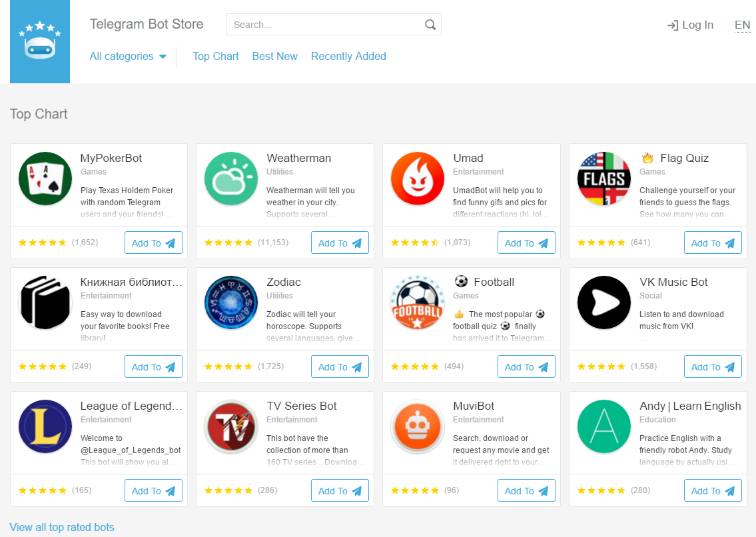Click the Games category under Flag Quiz
Screen dimensions: 756x537
pos(652,172)
